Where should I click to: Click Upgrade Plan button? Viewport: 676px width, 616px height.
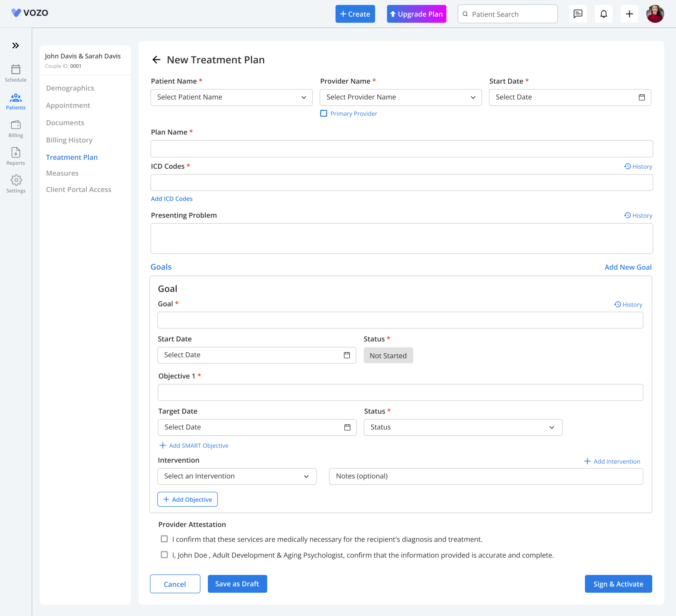pos(416,14)
